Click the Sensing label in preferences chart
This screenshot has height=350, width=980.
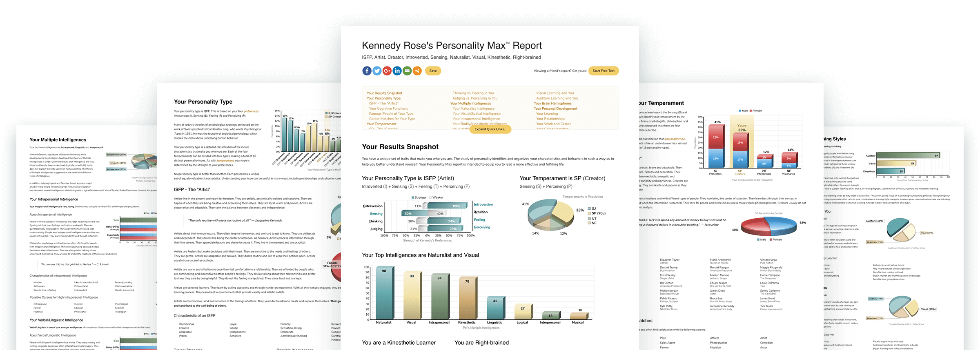tap(376, 214)
